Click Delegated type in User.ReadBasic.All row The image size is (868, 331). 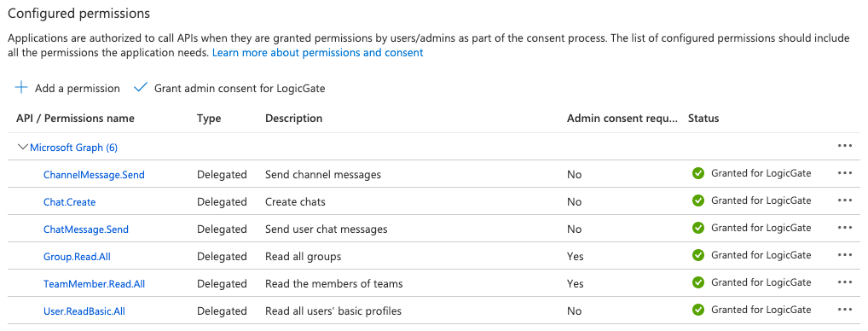pos(222,311)
